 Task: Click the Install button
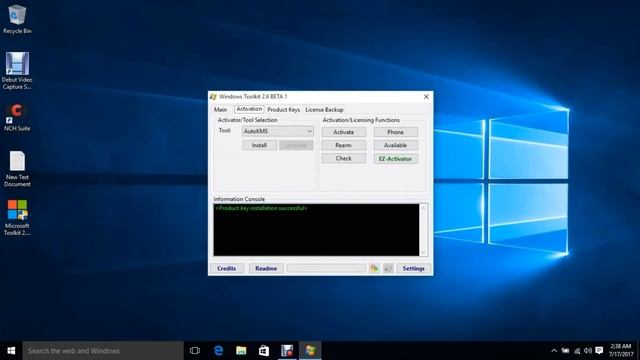point(259,145)
